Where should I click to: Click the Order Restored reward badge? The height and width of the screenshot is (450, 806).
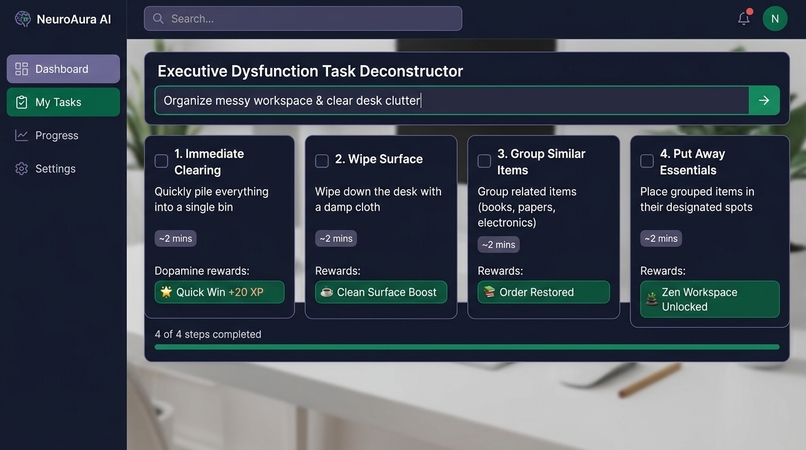[543, 292]
